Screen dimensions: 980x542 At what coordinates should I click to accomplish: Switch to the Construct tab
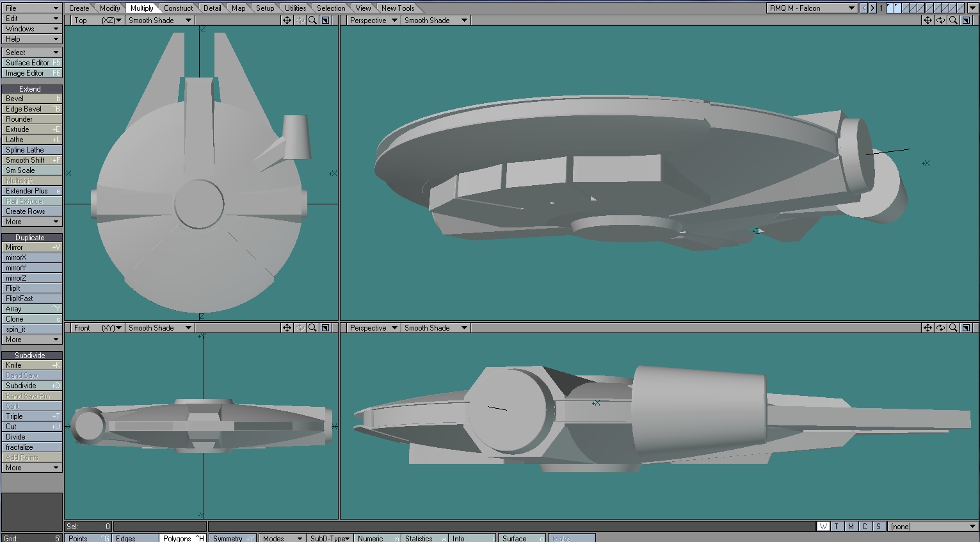pos(178,8)
